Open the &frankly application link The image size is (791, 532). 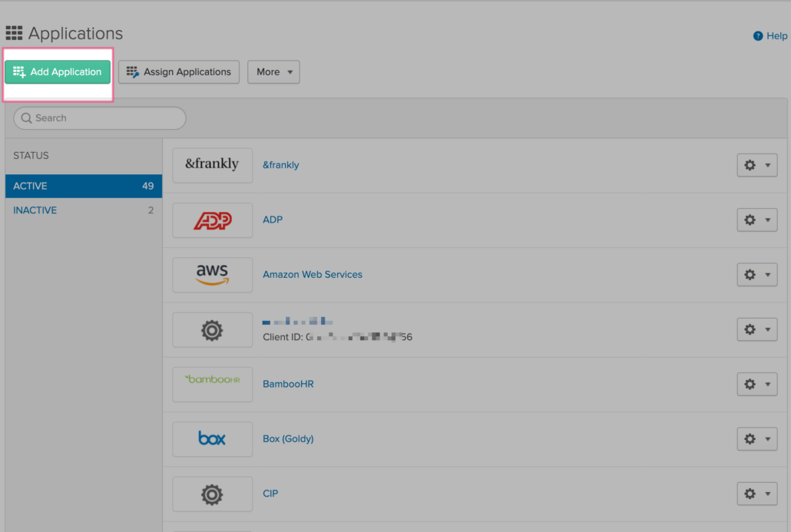click(280, 165)
